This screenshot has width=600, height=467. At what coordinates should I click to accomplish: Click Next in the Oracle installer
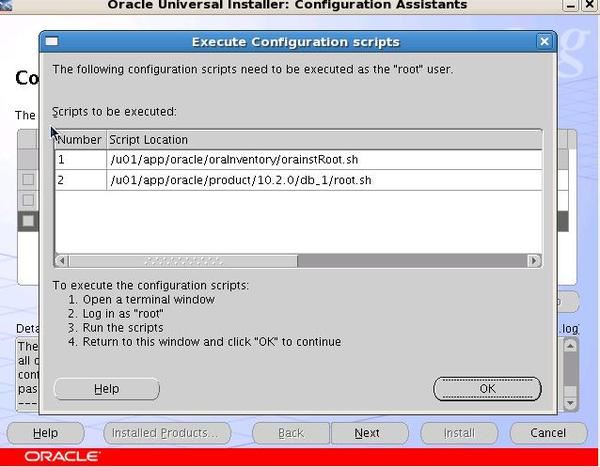[369, 433]
